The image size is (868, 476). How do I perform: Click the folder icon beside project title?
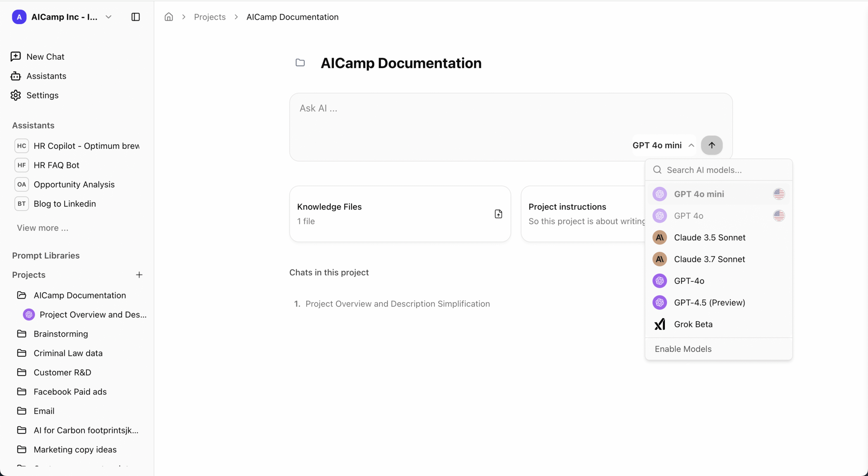tap(300, 63)
